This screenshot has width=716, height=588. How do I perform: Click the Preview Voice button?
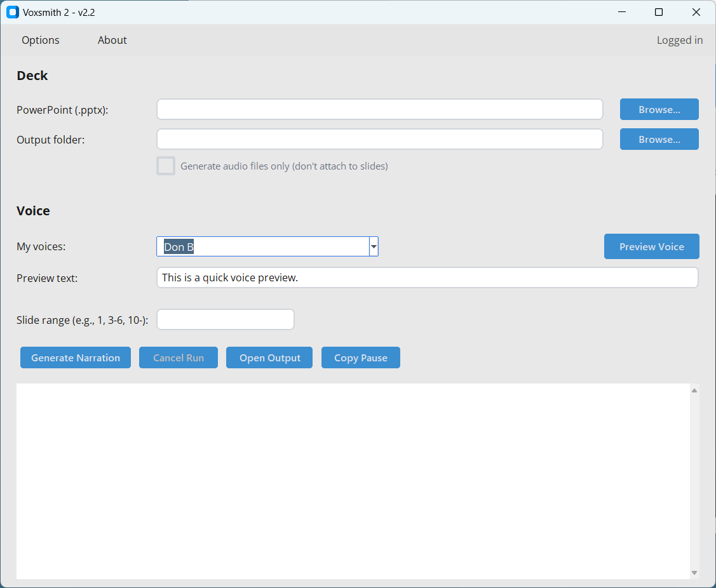(x=652, y=246)
